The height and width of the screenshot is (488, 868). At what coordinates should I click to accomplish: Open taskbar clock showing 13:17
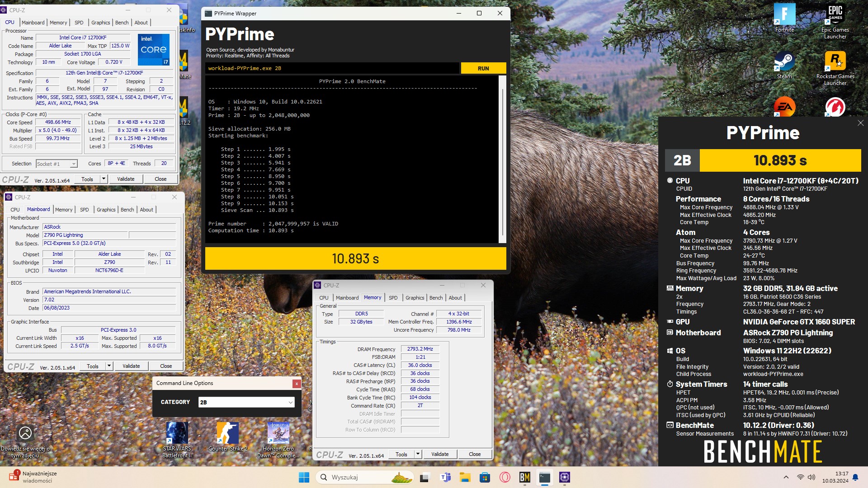tap(835, 477)
